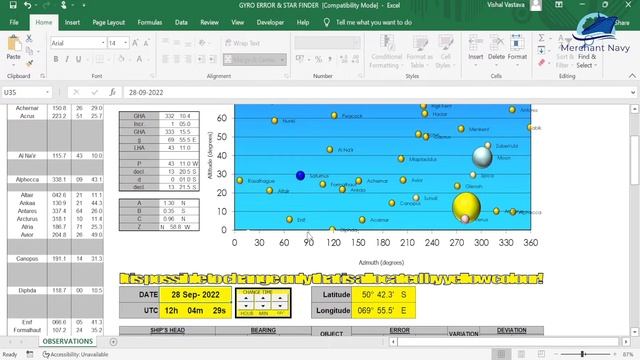640x360 pixels.
Task: Open the Number Format dropdown
Action: pos(356,42)
